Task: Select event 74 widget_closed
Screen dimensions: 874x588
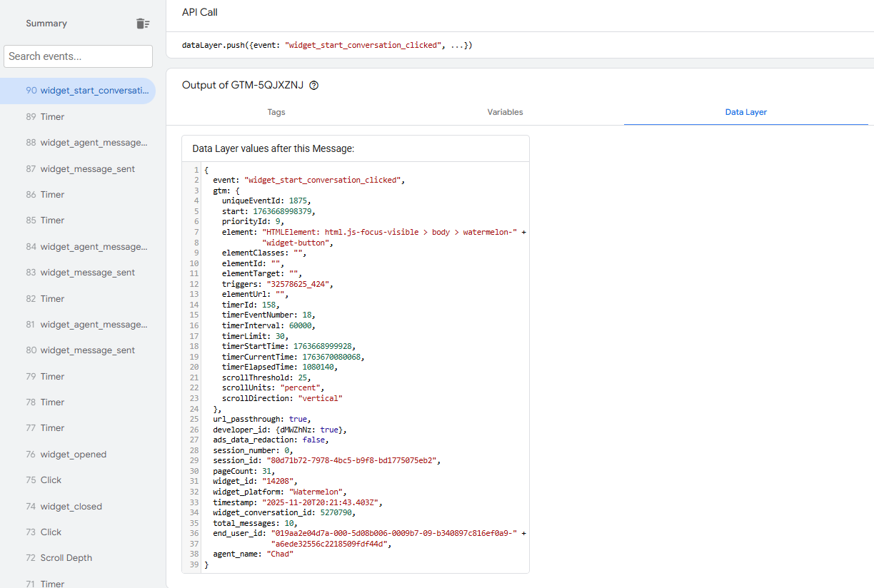Action: pos(78,506)
